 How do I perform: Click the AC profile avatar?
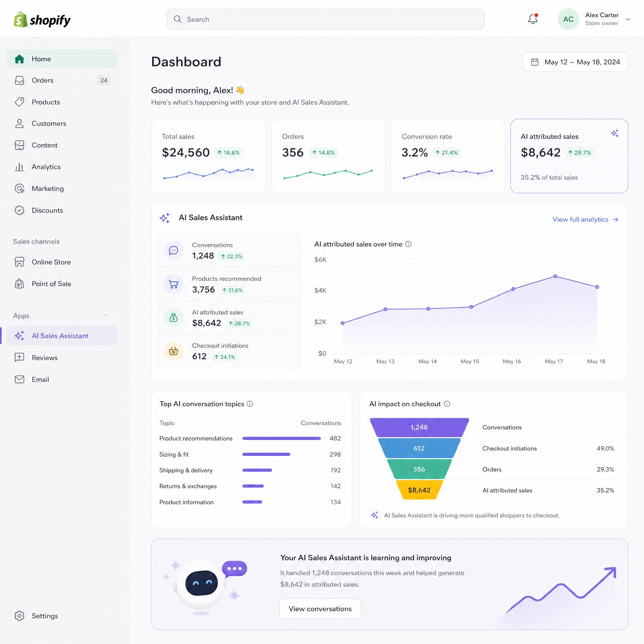[x=568, y=19]
